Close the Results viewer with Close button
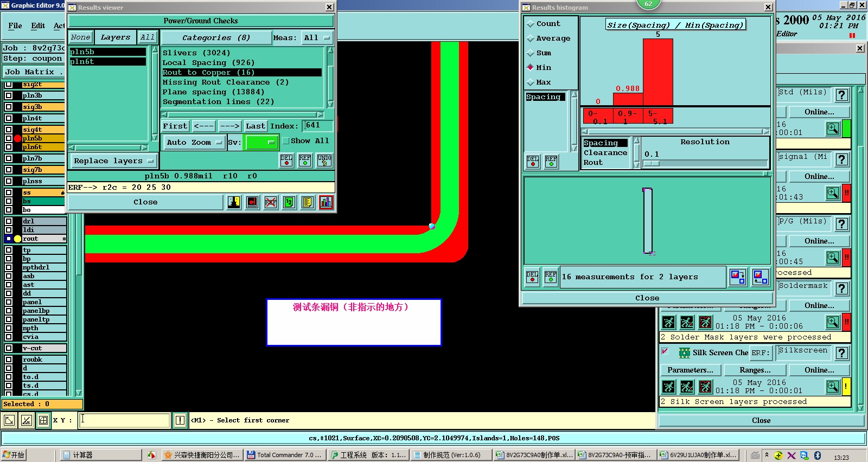Viewport: 868px width, 462px height. click(x=145, y=202)
